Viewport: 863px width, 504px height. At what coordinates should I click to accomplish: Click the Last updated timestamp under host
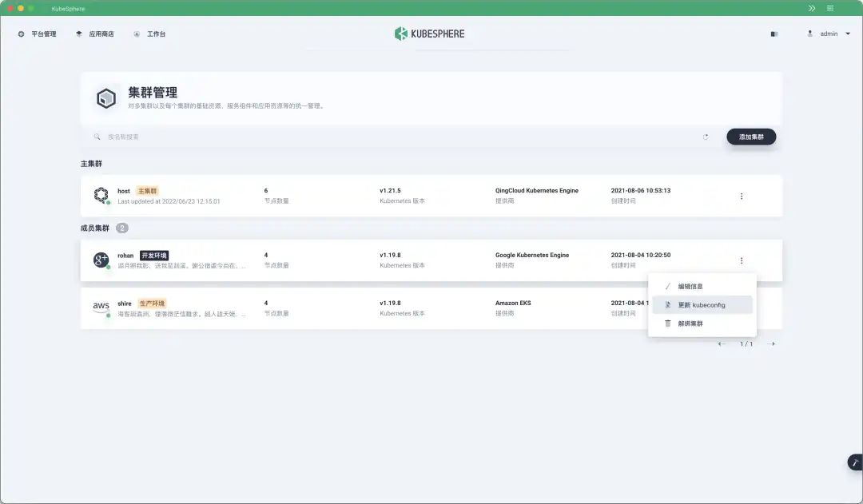point(169,201)
